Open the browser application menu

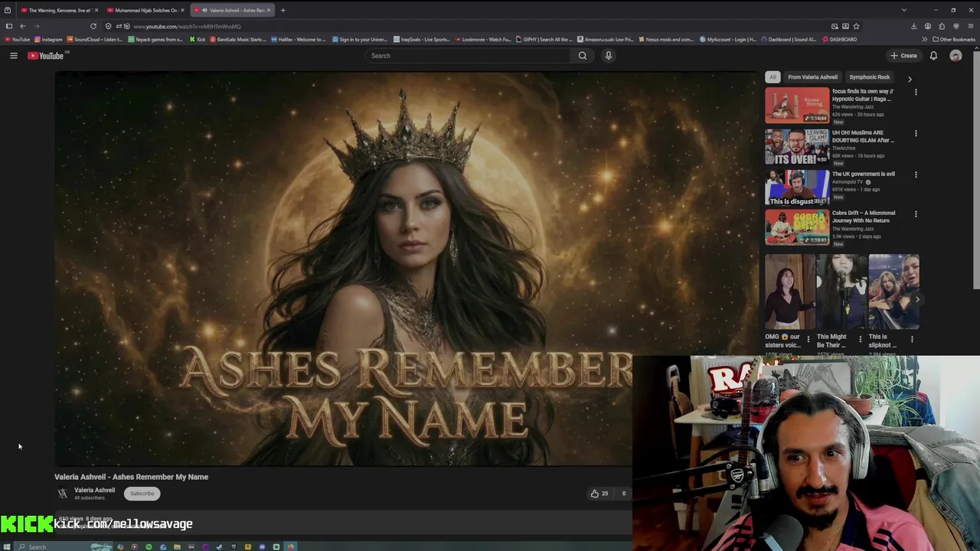coord(970,26)
